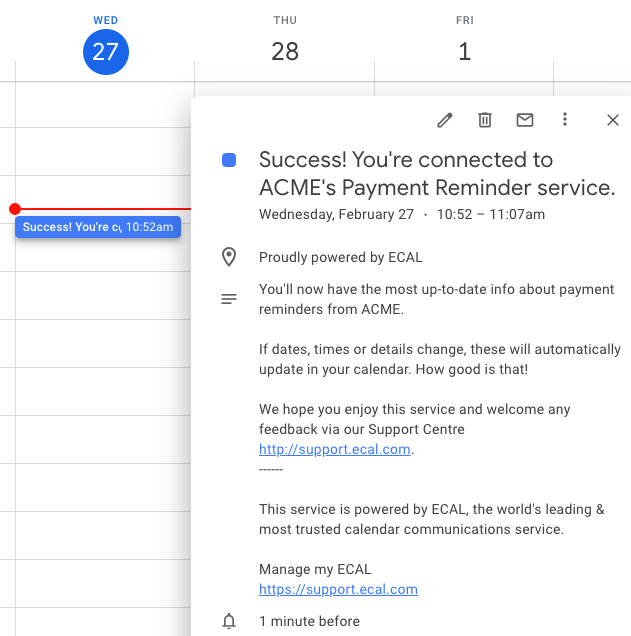This screenshot has height=636, width=631.
Task: Select Thursday 28 in the calendar header
Action: click(285, 52)
